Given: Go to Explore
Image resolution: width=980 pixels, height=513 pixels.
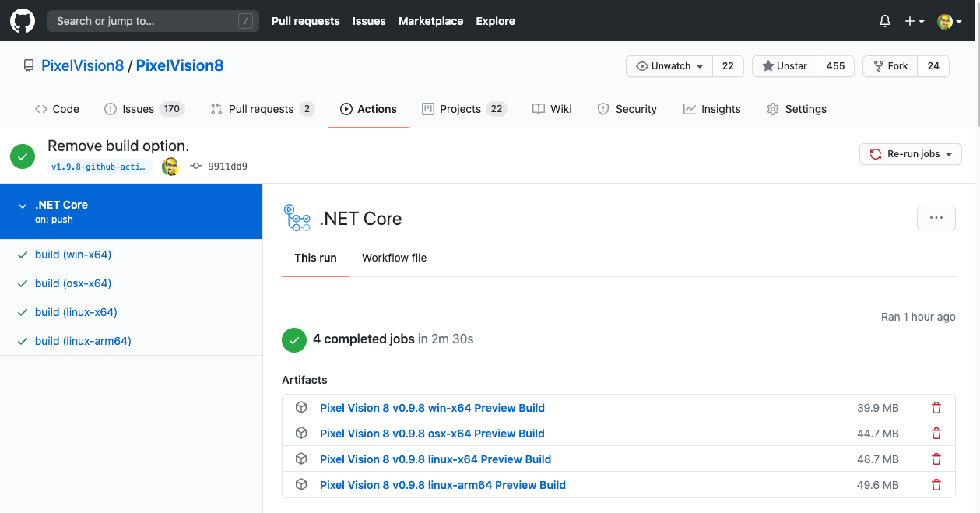Looking at the screenshot, I should [496, 21].
